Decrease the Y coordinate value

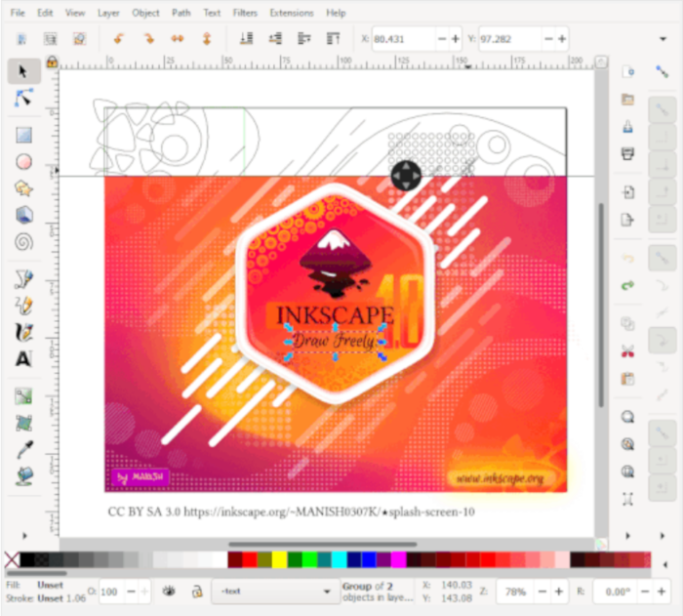548,39
